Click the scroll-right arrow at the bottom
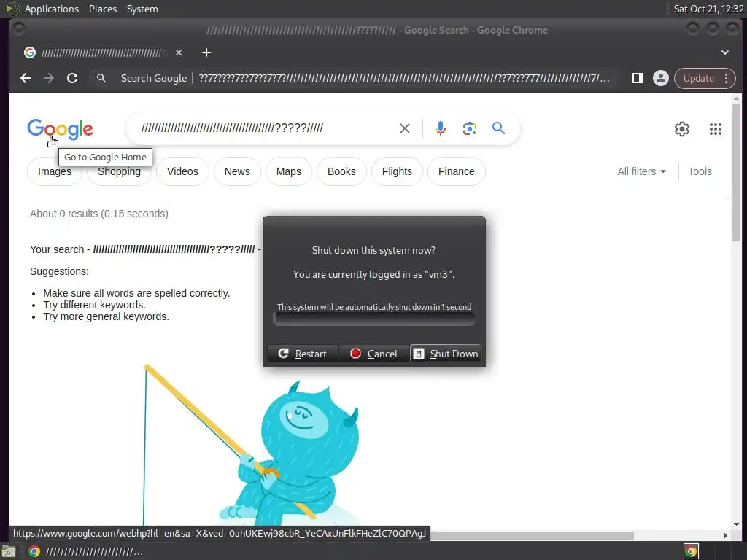The height and width of the screenshot is (560, 747). click(x=726, y=535)
